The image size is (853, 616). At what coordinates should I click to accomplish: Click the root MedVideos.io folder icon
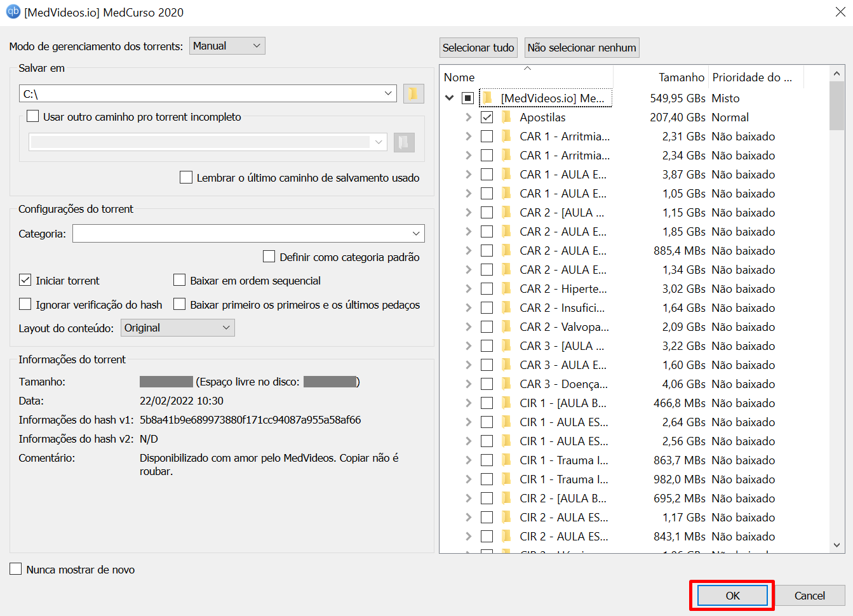487,98
